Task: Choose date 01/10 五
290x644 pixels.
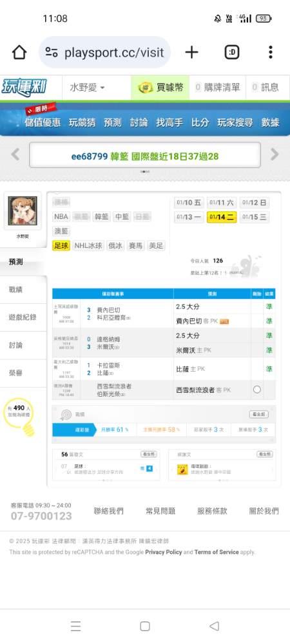Action: click(x=189, y=202)
